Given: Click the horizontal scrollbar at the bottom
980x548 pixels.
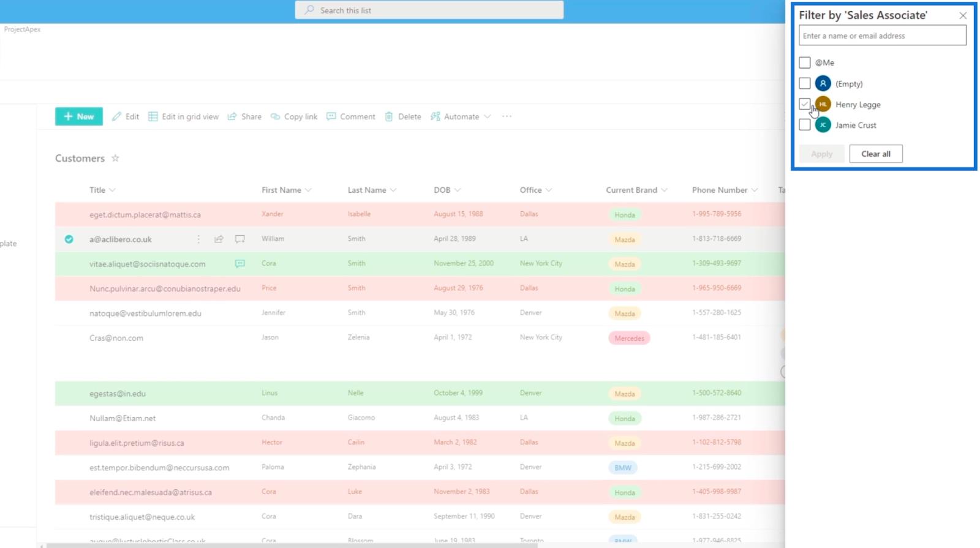Looking at the screenshot, I should pos(293,545).
